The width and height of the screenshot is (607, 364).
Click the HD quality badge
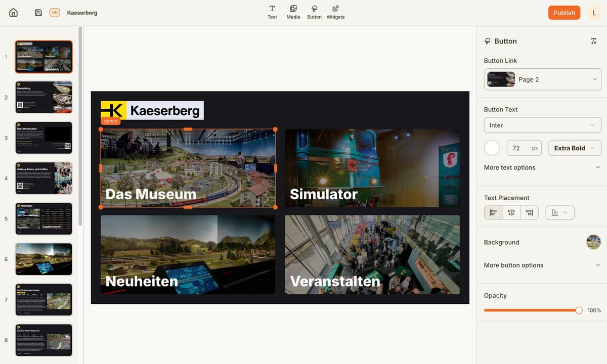55,13
